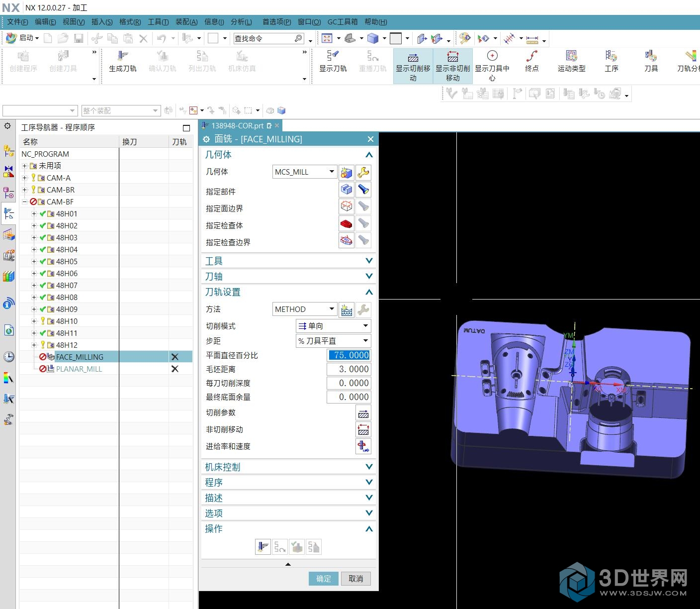Select the FACE_MILLING operation row
700x609 pixels.
[x=106, y=357]
